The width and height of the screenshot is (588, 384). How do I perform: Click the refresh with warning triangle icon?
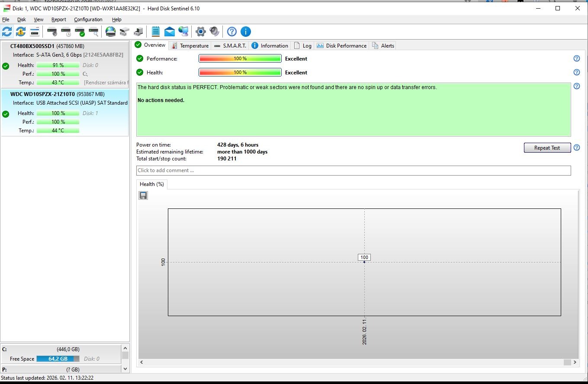pyautogui.click(x=21, y=32)
